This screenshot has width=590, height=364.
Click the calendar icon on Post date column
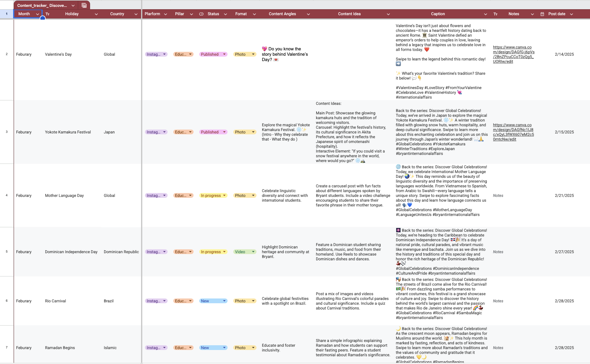coord(542,14)
